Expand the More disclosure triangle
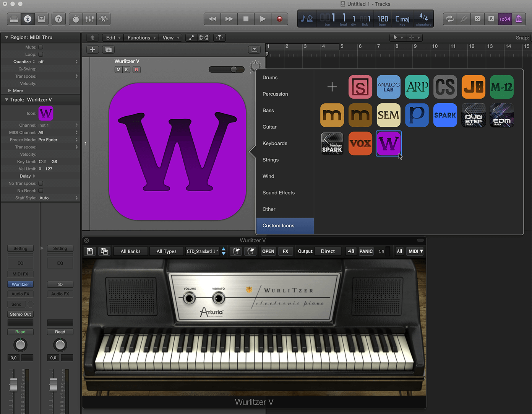This screenshot has width=532, height=414. coord(10,91)
